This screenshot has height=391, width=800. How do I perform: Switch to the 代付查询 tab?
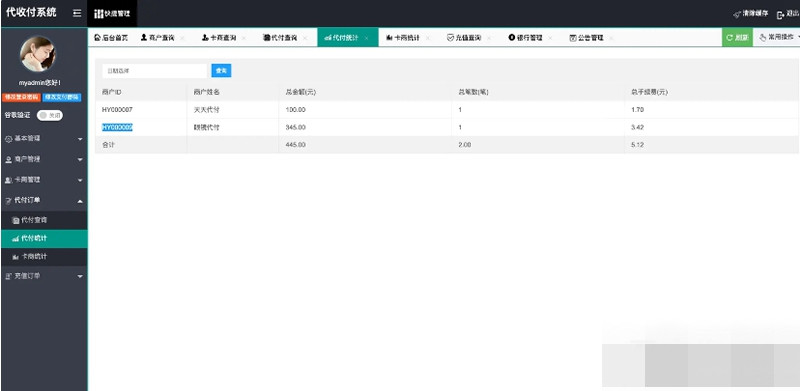[x=280, y=38]
